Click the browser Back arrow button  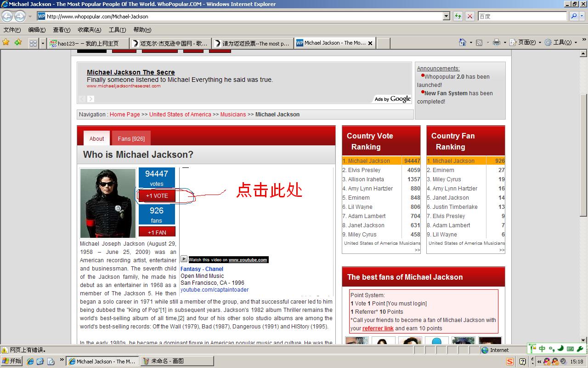click(7, 17)
